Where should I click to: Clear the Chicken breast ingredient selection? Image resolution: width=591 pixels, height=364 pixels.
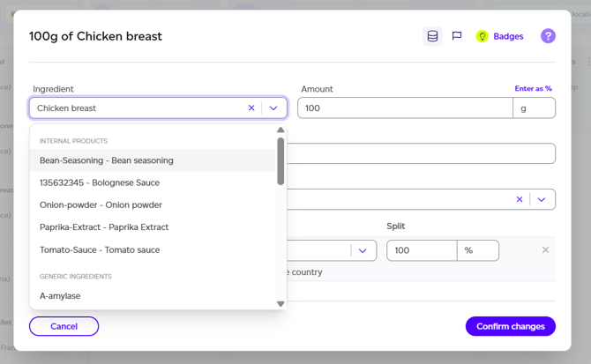251,108
